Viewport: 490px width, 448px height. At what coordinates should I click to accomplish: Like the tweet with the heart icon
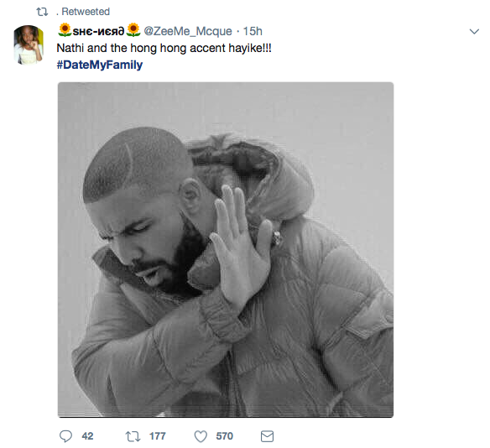(201, 436)
